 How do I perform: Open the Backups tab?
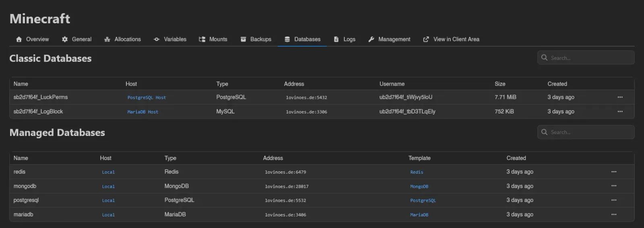256,39
